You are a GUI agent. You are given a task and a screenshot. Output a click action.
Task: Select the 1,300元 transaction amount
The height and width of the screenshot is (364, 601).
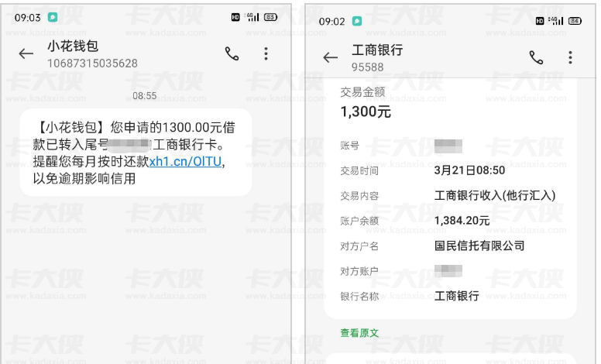pos(366,112)
